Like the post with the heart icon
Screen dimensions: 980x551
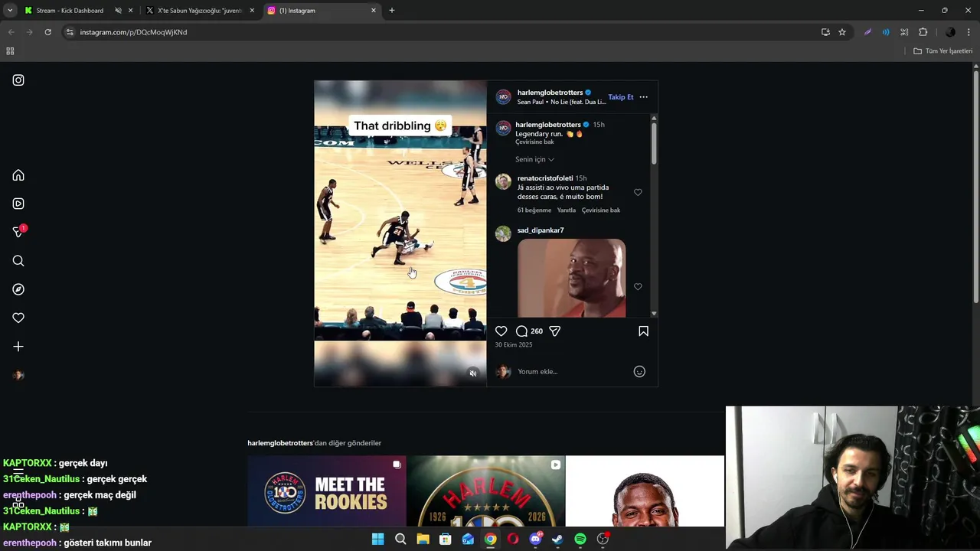(x=501, y=331)
